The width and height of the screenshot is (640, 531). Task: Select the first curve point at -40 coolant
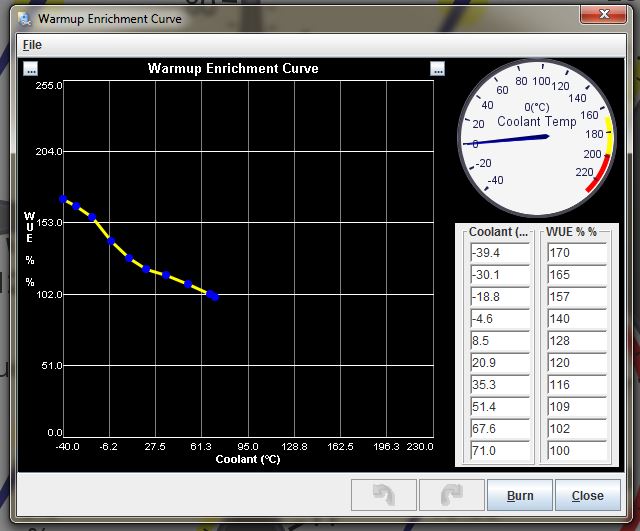62,199
